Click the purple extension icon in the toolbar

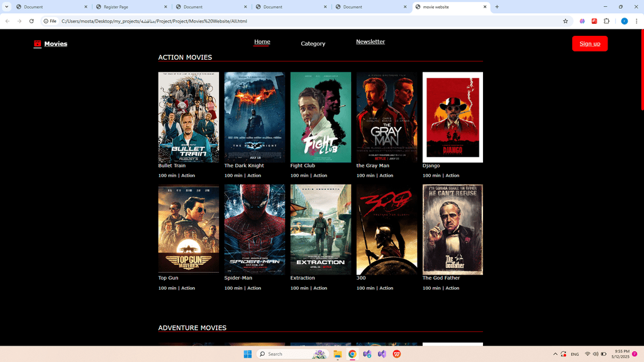pos(582,21)
